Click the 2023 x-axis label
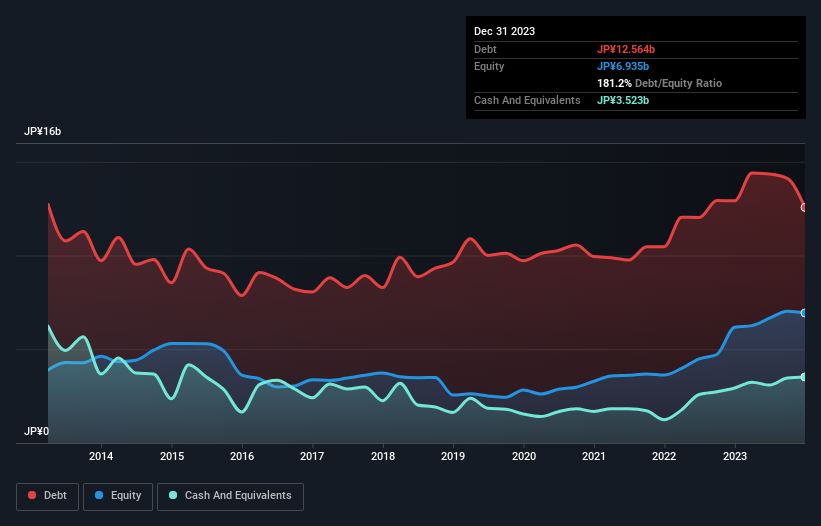The width and height of the screenshot is (821, 526). (735, 456)
